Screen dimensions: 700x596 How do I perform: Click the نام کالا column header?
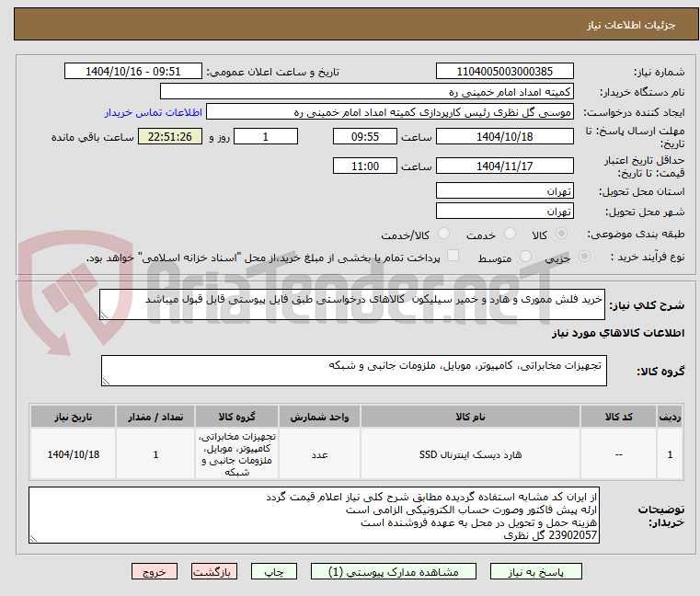pyautogui.click(x=470, y=417)
